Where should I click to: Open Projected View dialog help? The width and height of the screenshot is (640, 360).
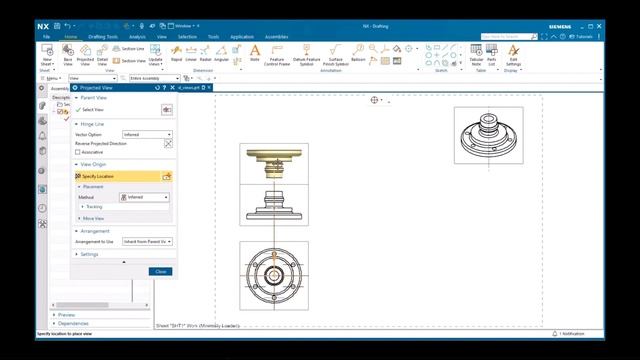[x=164, y=88]
